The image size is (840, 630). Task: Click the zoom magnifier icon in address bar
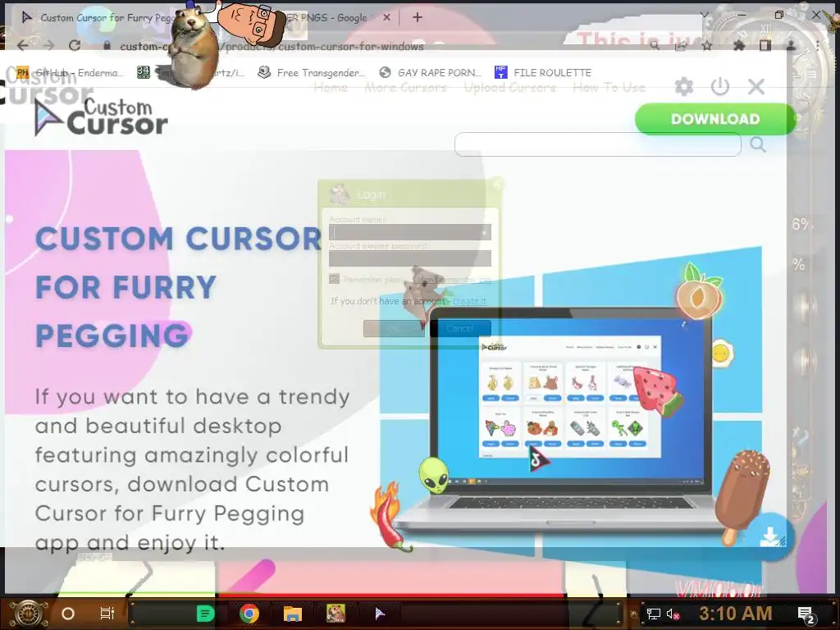click(655, 46)
